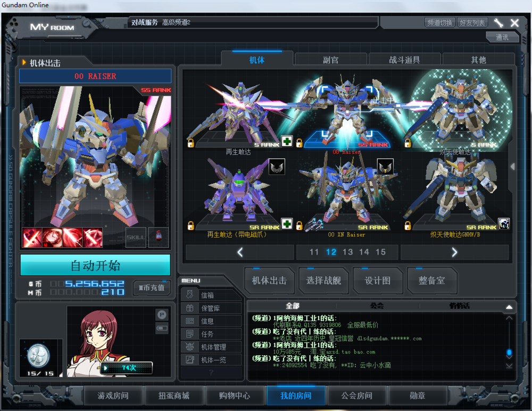Click the battery icon beside the adjutant portrait
This screenshot has width=532, height=411.
pos(162,328)
